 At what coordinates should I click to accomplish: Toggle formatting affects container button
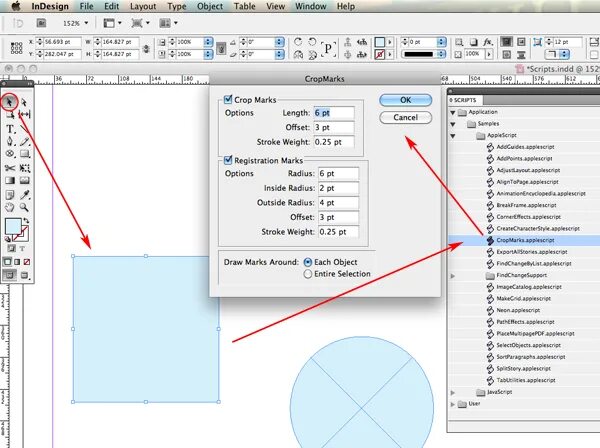click(x=11, y=249)
